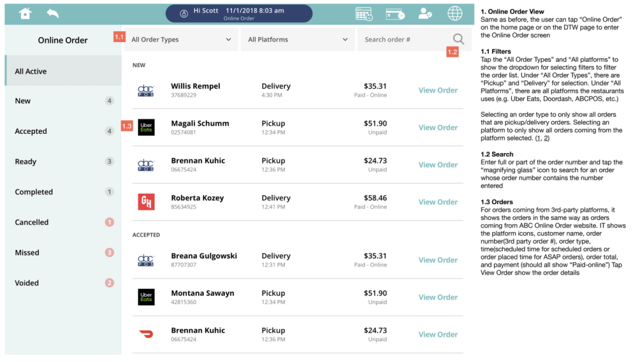Open the order calendar history icon
Image resolution: width=644 pixels, height=362 pixels.
364,14
